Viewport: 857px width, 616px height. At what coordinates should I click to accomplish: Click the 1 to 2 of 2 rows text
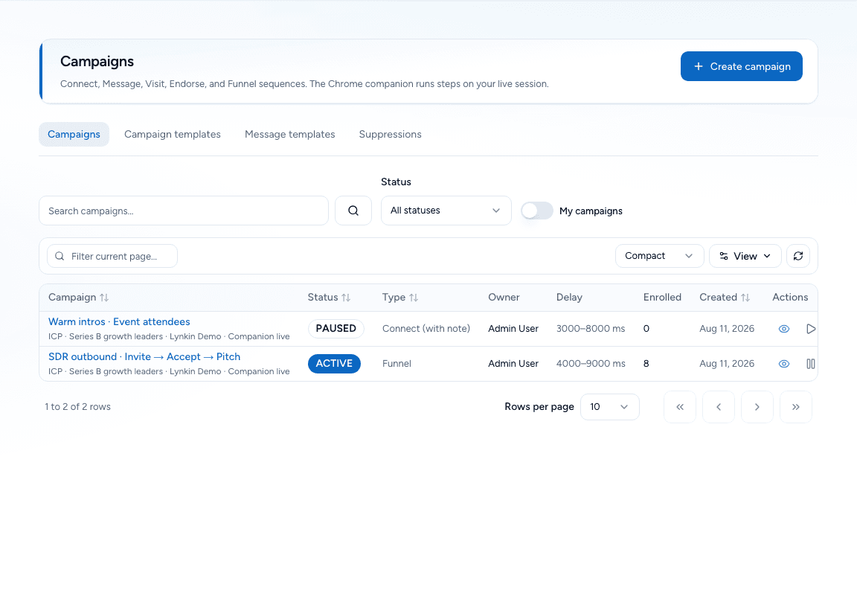tap(77, 407)
